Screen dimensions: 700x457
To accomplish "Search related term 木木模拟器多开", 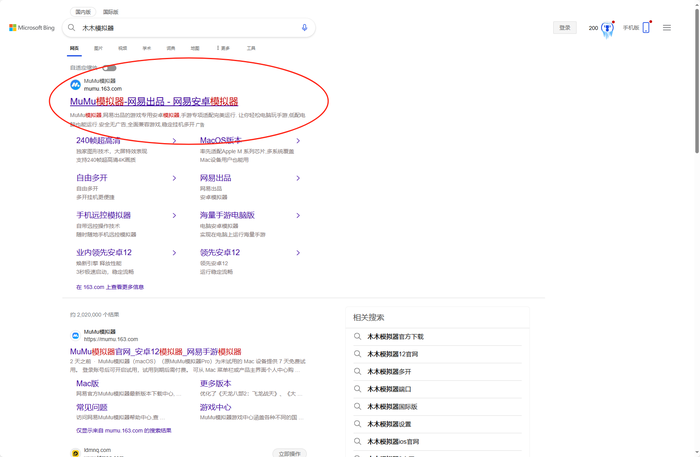I will [x=389, y=371].
